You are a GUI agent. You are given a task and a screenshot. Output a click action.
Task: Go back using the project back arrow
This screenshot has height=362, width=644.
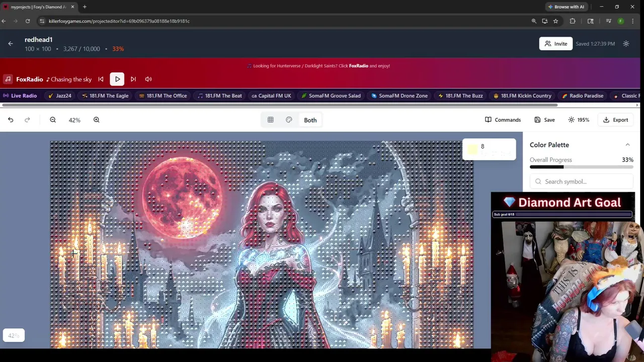tap(10, 44)
